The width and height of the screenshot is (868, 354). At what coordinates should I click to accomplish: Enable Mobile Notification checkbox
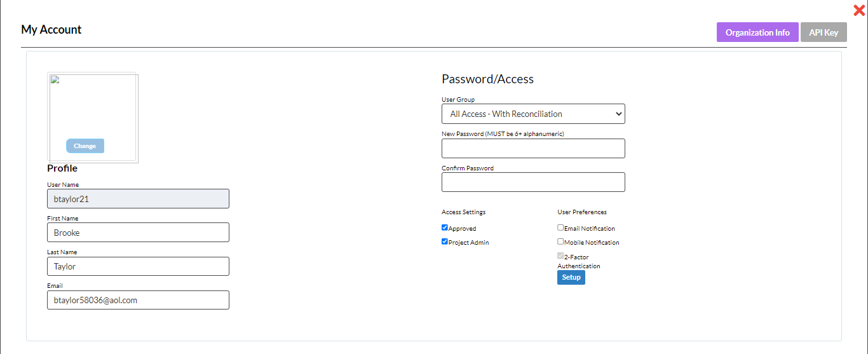pos(560,242)
